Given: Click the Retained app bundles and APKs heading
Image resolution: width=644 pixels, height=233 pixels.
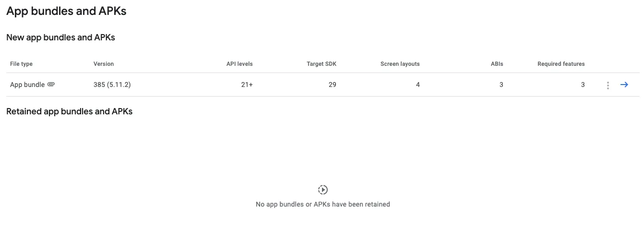Looking at the screenshot, I should click(69, 111).
